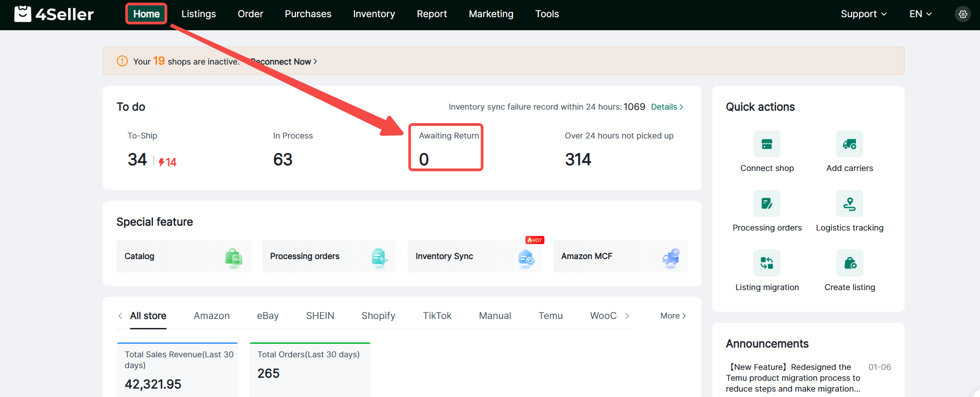Open the Amazon MCF feature card
Image resolution: width=980 pixels, height=397 pixels.
620,256
